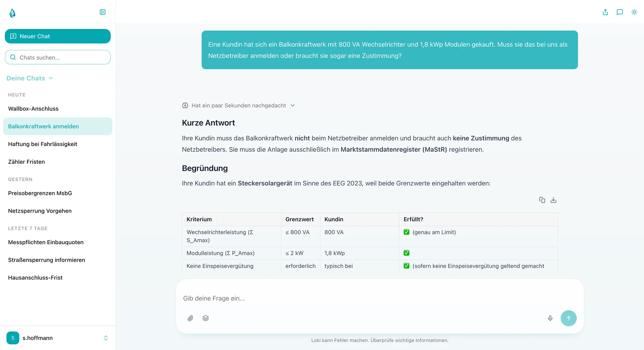Viewport: 644px width, 350px height.
Task: Open Haftung bei Fahrlässigkeit chat
Action: tap(58, 144)
